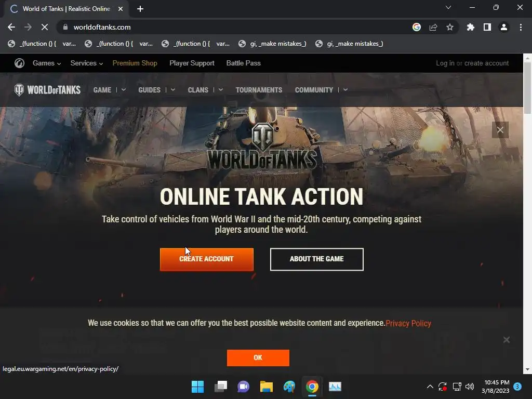
Task: Open the clock and date in taskbar
Action: pyautogui.click(x=495, y=387)
